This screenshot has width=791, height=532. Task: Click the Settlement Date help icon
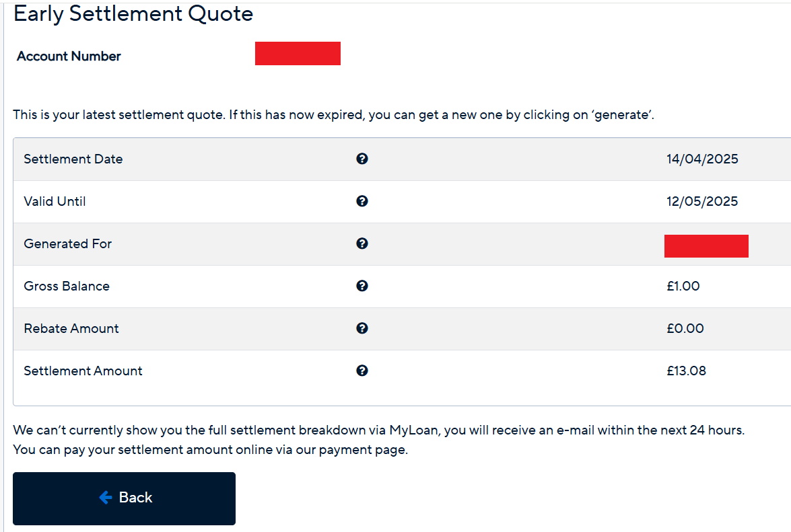pos(362,159)
